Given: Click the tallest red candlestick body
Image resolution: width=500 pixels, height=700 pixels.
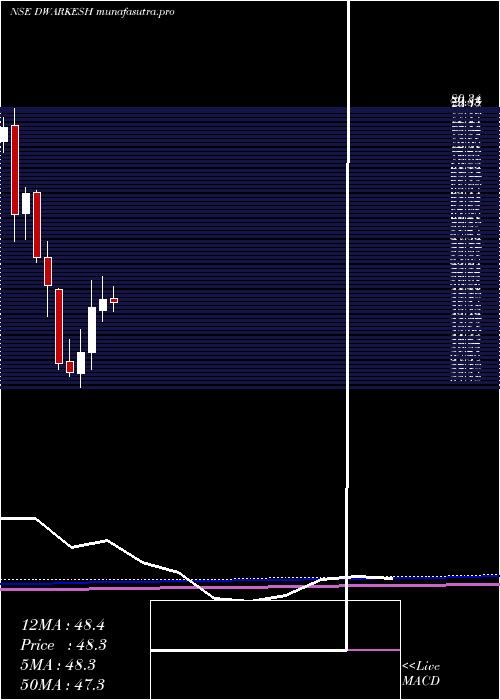Looking at the screenshot, I should tap(15, 170).
